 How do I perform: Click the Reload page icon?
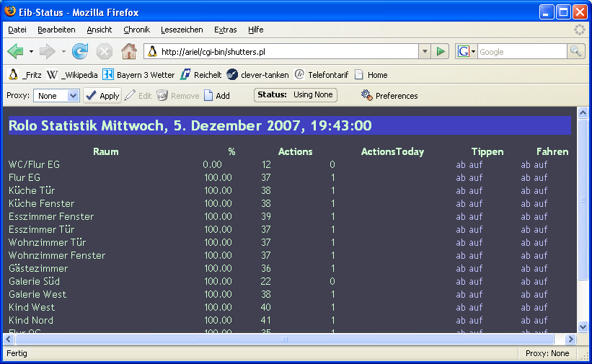pyautogui.click(x=80, y=51)
